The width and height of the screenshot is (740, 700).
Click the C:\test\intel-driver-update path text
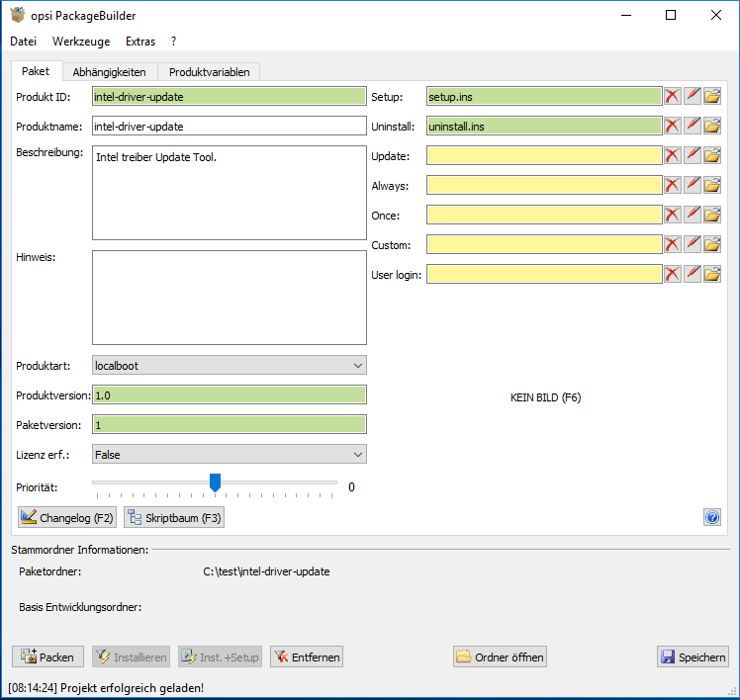tap(266, 571)
